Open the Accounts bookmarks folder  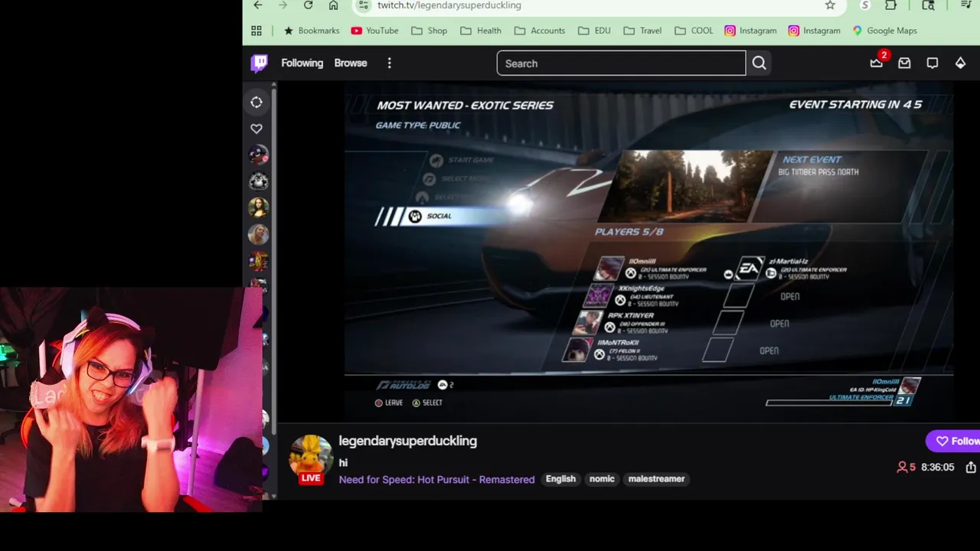[x=540, y=31]
